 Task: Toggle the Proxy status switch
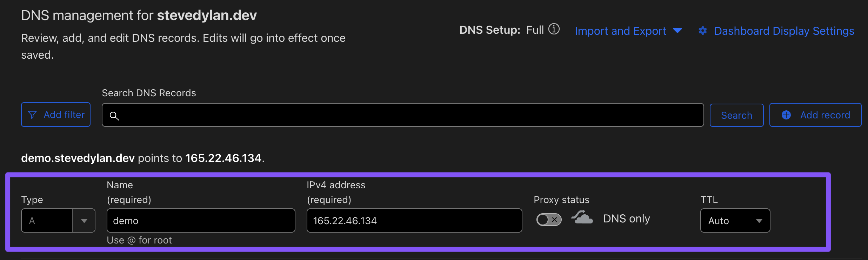(x=549, y=220)
